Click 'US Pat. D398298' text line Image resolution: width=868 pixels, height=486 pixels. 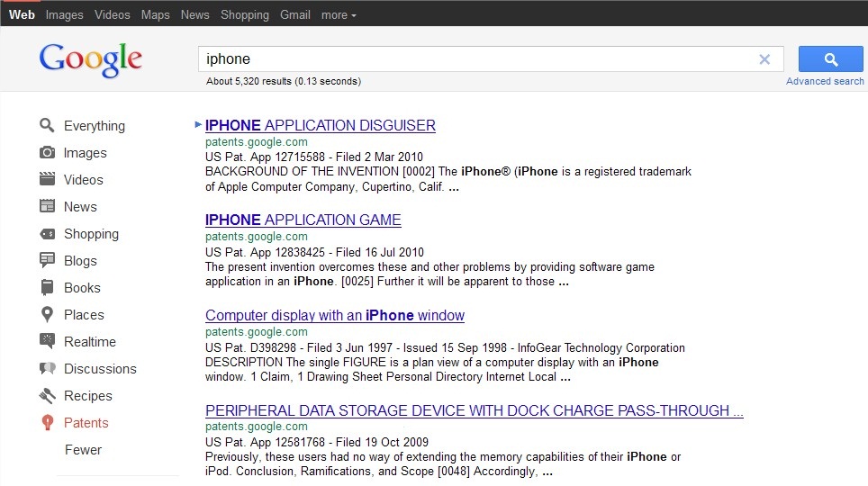445,347
